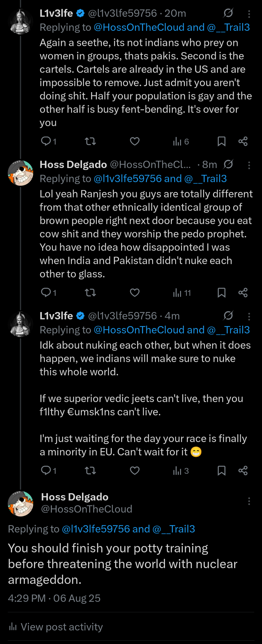The image size is (262, 644).
Task: View analytics showing 11 views
Action: (182, 293)
